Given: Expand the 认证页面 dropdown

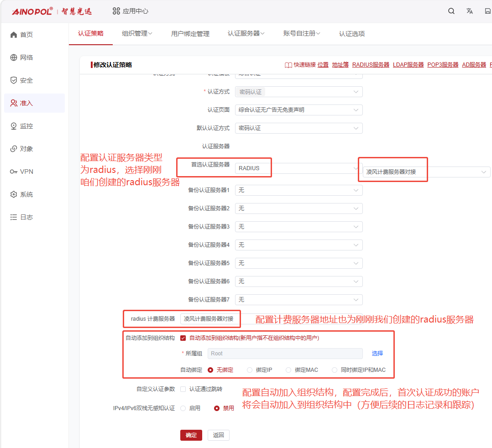Looking at the screenshot, I should pyautogui.click(x=298, y=110).
